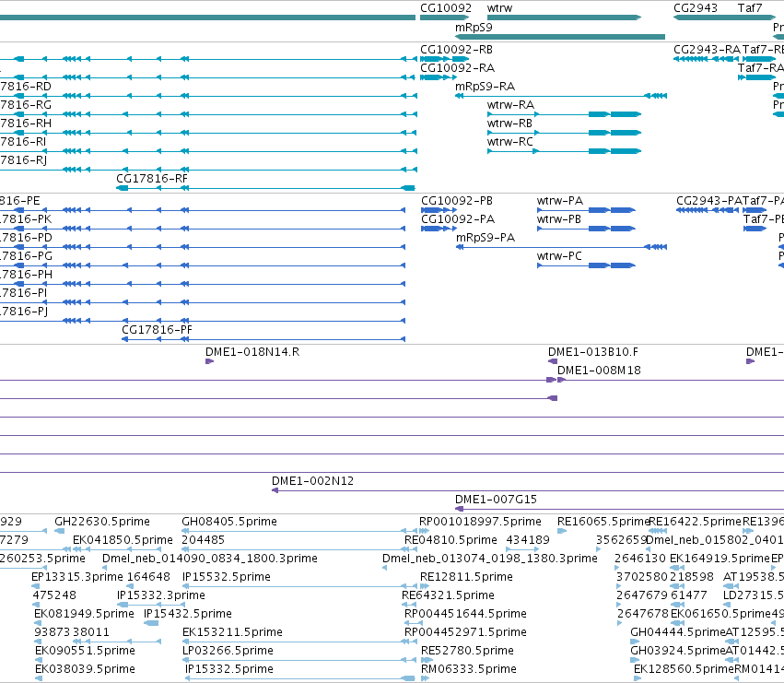Click protein label CG2943-PA

point(709,201)
